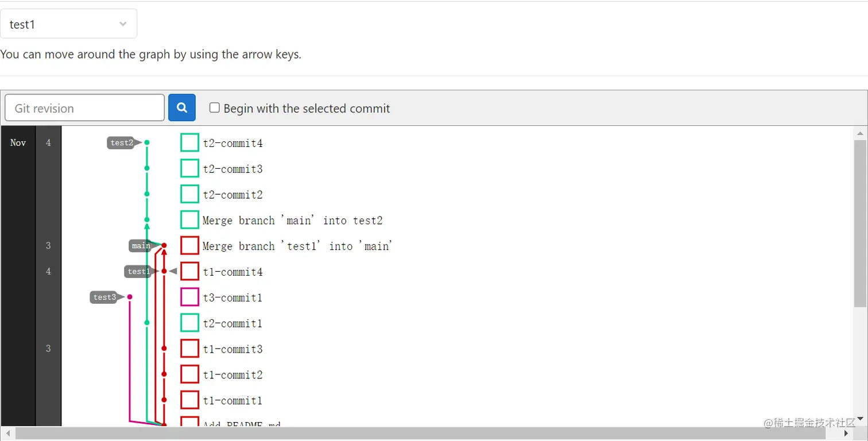
Task: Click the red avatar for the merge into main
Action: 189,245
